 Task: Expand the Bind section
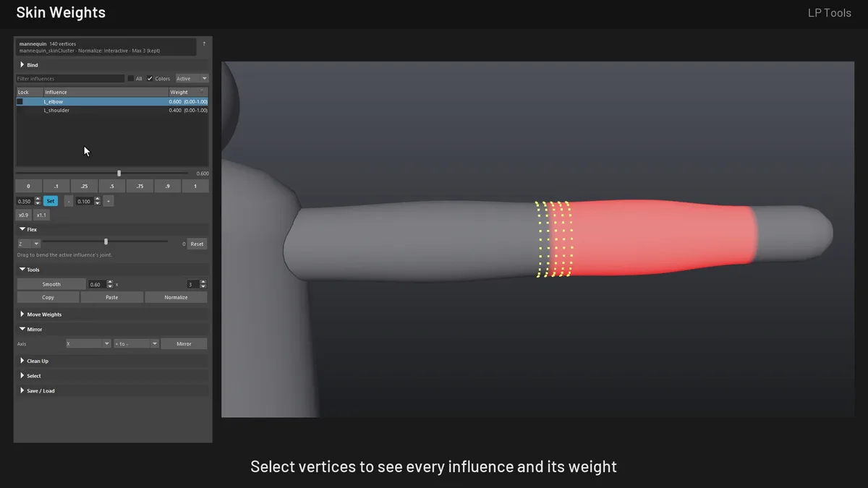[x=112, y=65]
